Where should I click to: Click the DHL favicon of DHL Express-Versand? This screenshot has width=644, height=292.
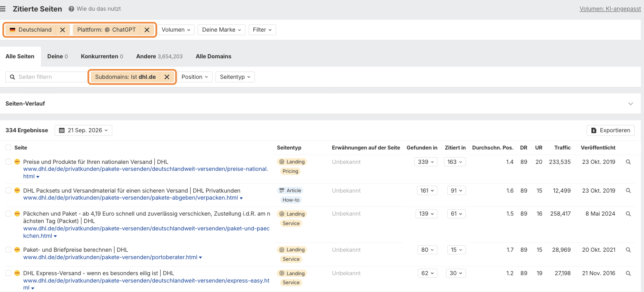(x=17, y=273)
